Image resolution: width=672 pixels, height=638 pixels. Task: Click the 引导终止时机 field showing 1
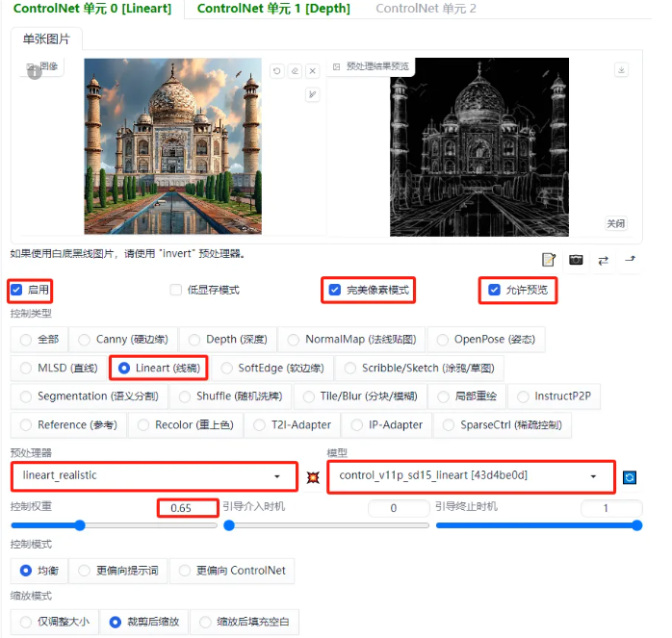(611, 508)
